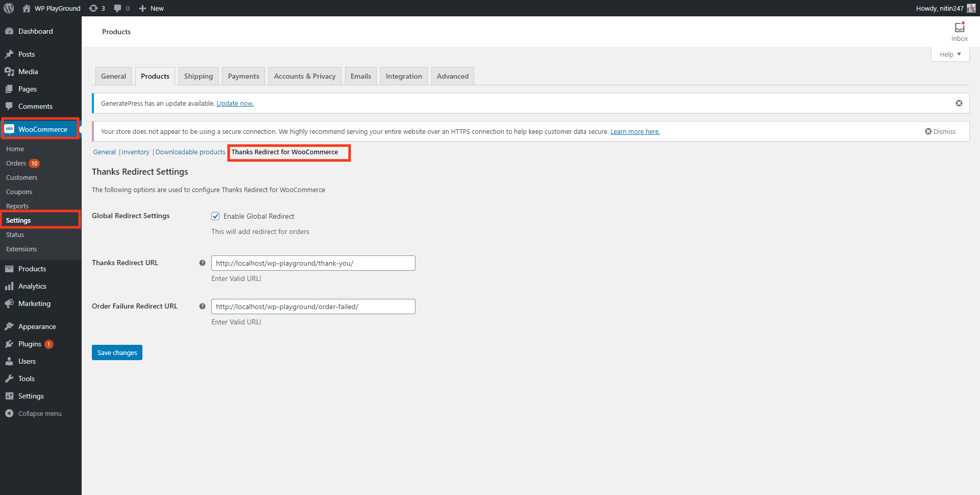980x495 pixels.
Task: Open the user avatar next to Howdy nitin247
Action: [971, 8]
